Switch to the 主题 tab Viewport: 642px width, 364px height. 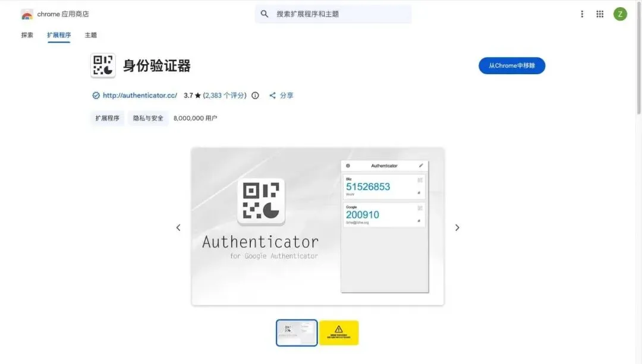91,35
